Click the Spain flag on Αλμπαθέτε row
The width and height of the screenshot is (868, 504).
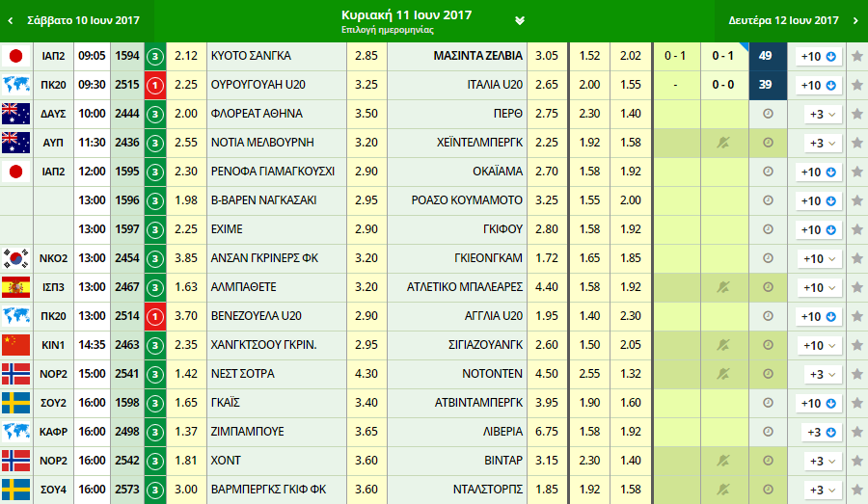click(15, 287)
